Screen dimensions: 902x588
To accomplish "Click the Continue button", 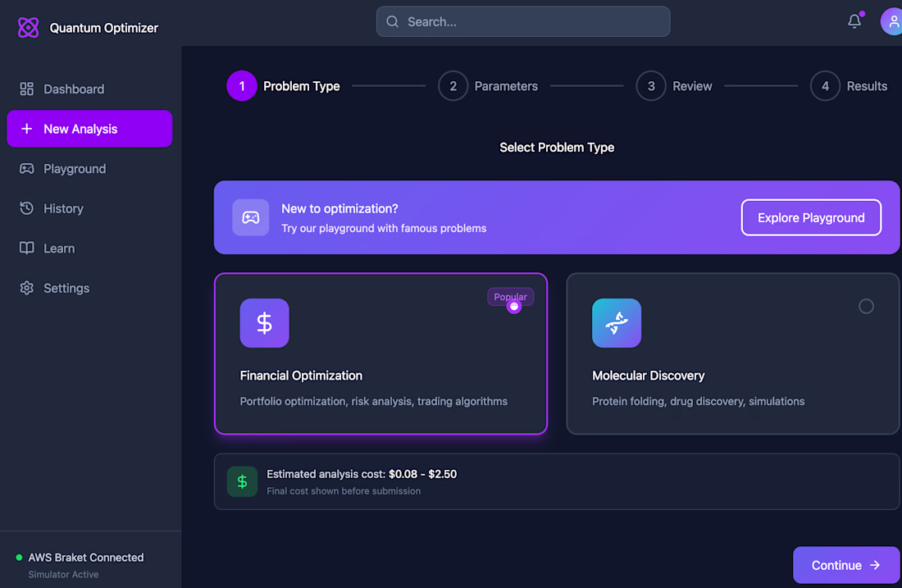I will click(845, 565).
